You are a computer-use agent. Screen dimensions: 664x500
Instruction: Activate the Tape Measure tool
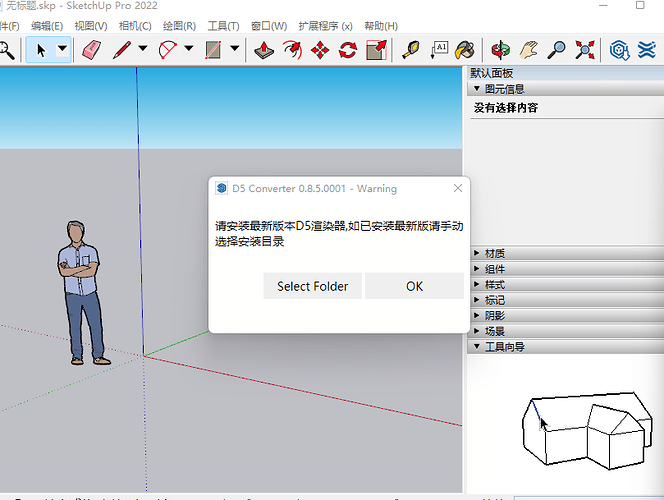[x=411, y=50]
